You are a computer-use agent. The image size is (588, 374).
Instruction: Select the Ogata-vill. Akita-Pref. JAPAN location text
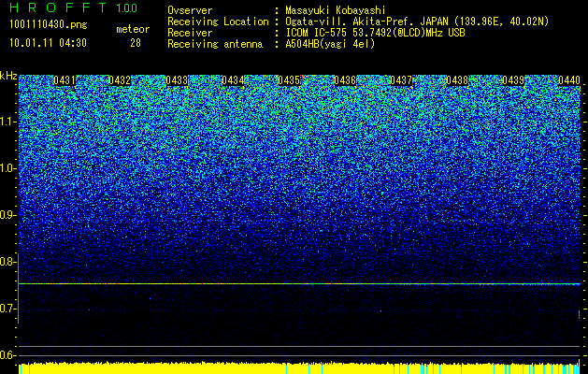point(417,22)
